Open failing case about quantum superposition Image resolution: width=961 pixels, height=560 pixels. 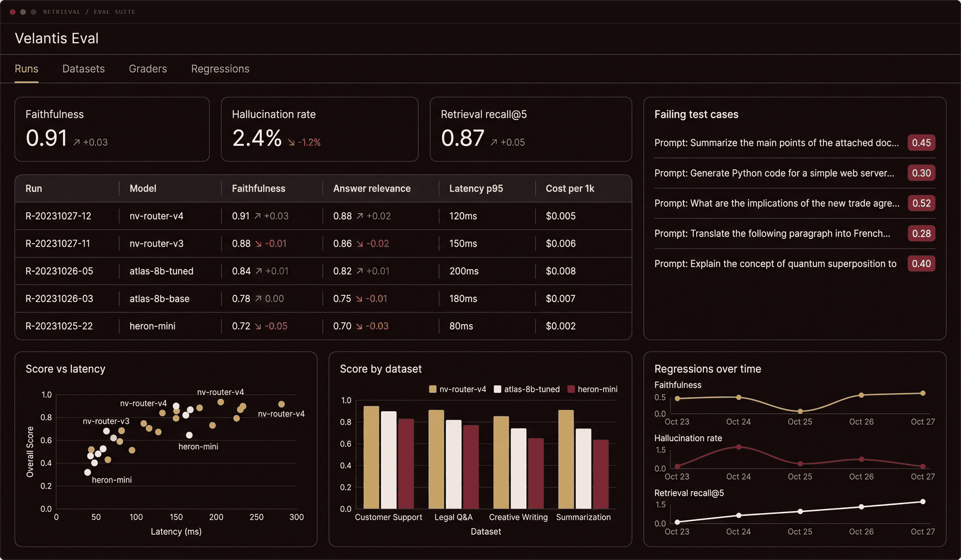[775, 264]
